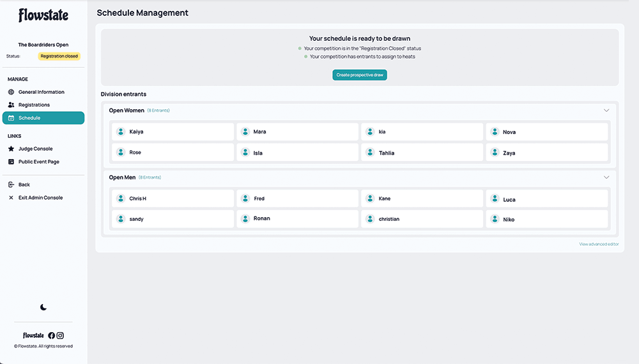The width and height of the screenshot is (639, 364).
Task: Click the Back arrow icon
Action: tap(12, 185)
